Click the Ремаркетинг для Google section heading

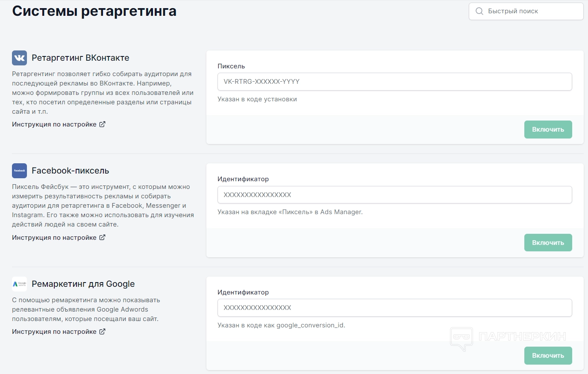click(x=83, y=284)
